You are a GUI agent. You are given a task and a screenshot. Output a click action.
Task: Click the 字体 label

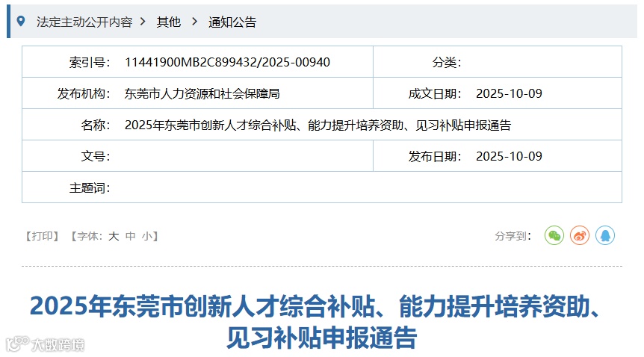click(x=90, y=236)
